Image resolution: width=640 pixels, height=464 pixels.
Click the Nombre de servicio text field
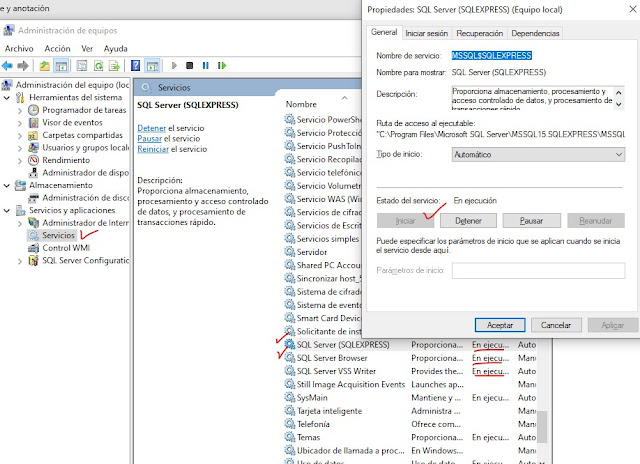(491, 56)
